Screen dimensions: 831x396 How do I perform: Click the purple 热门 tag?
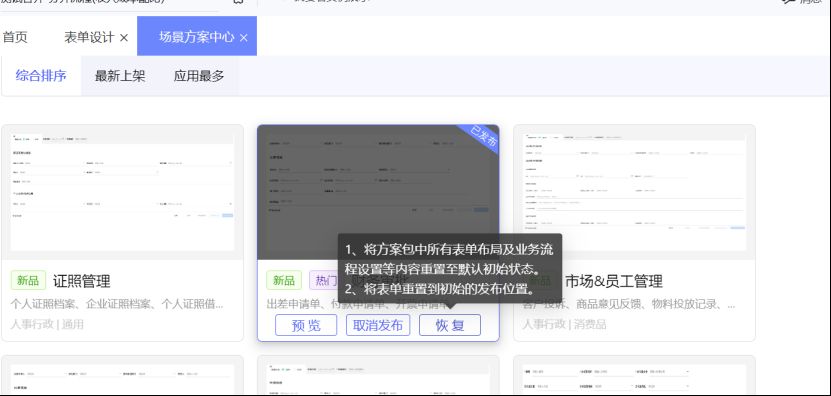324,280
